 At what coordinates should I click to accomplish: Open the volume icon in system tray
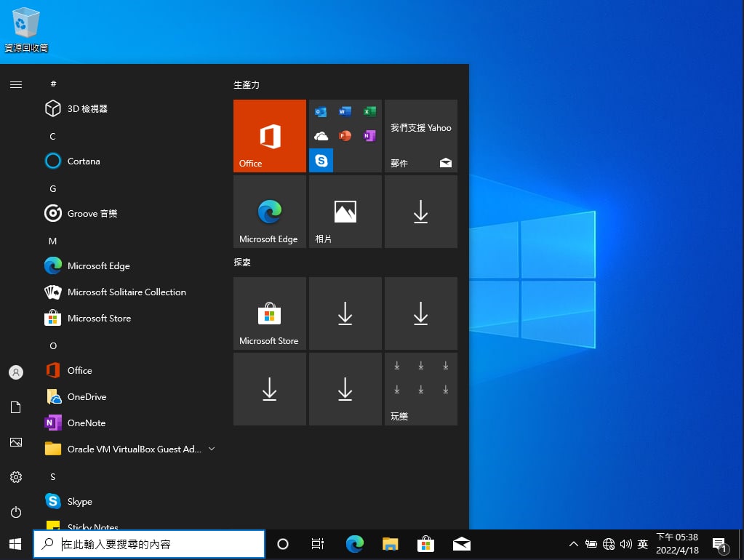pos(626,544)
